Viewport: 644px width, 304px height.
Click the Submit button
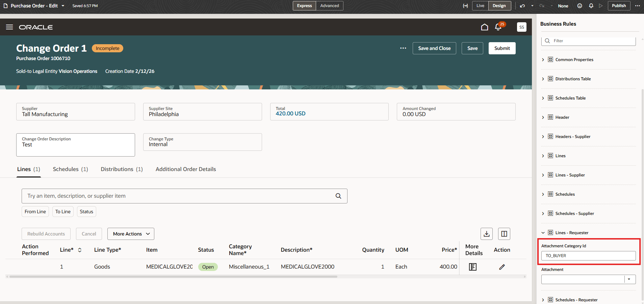pyautogui.click(x=502, y=48)
